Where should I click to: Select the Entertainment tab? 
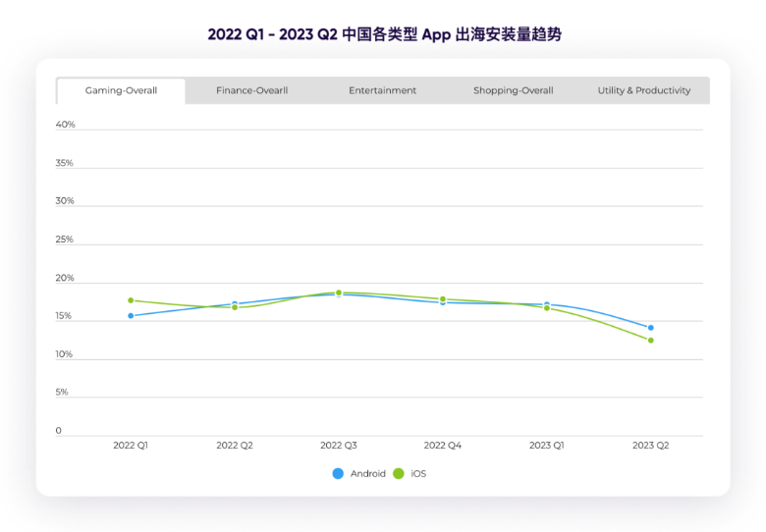[x=382, y=90]
